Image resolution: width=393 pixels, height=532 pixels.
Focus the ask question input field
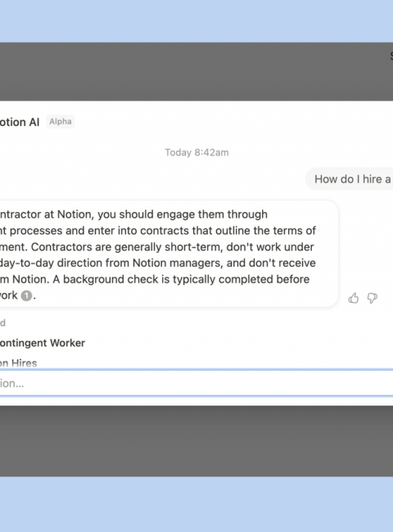[x=196, y=383]
